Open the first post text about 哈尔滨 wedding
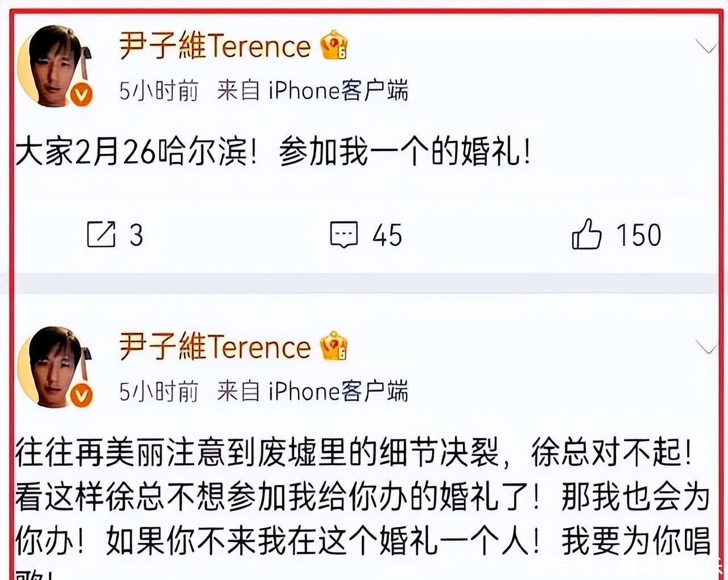Screen dimensions: 728x580 (x=273, y=152)
